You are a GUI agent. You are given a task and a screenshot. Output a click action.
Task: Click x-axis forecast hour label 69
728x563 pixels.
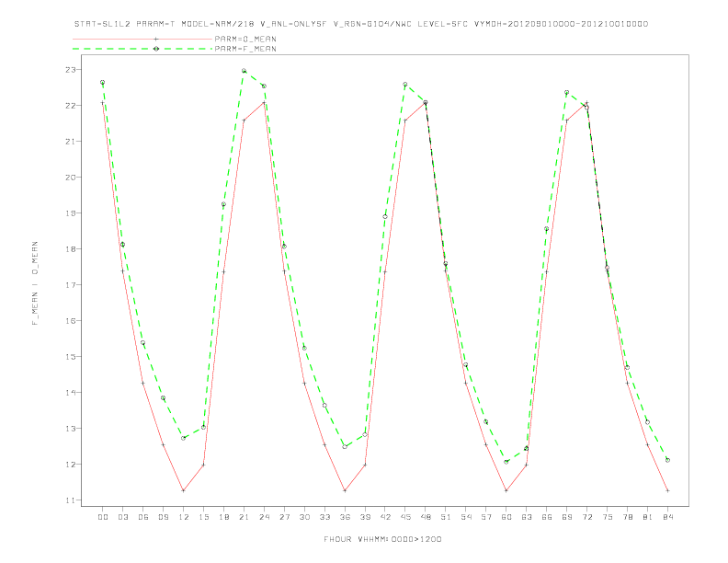pos(567,517)
